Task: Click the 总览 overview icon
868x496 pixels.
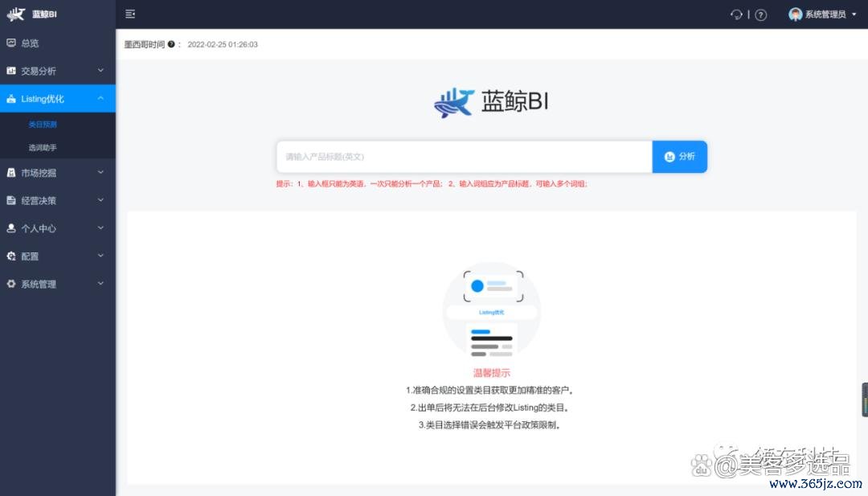Action: 11,43
